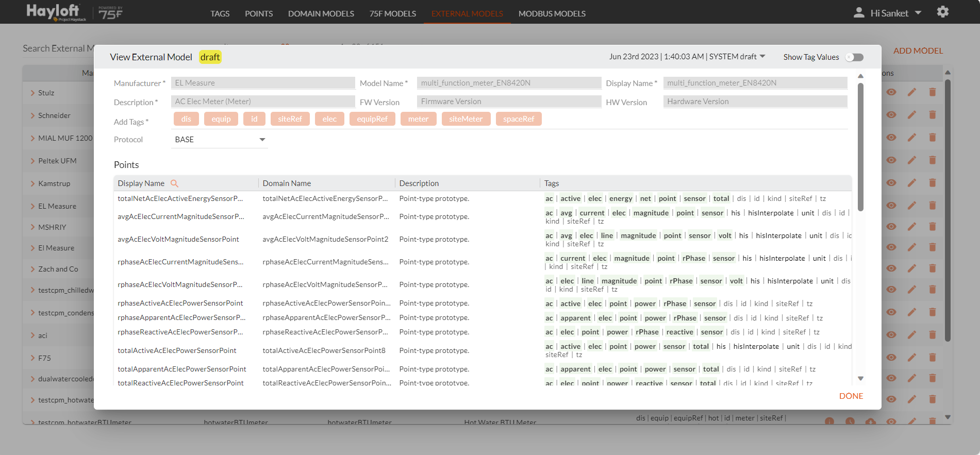This screenshot has width=980, height=455.
Task: View the MSHRIY model eye icon
Action: click(891, 227)
